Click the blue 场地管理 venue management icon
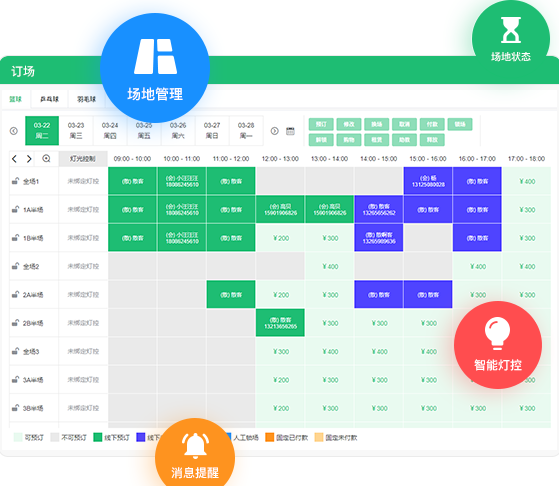Viewport: 559px width, 486px height. [x=155, y=68]
